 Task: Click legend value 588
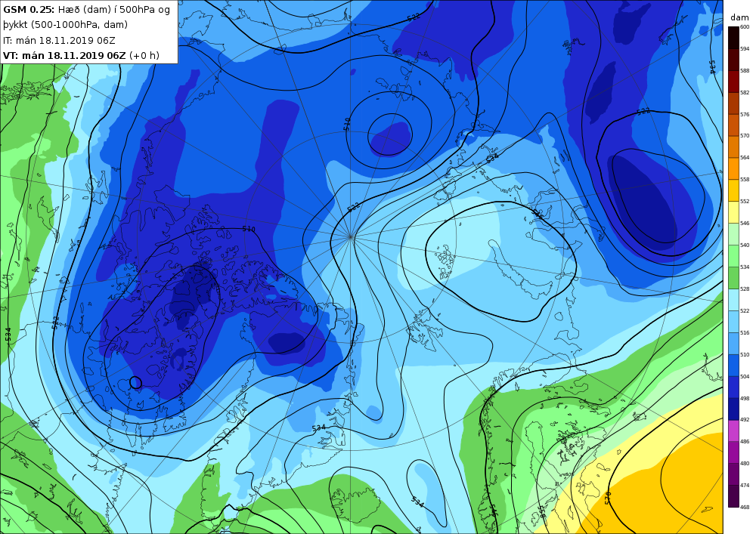coord(745,71)
